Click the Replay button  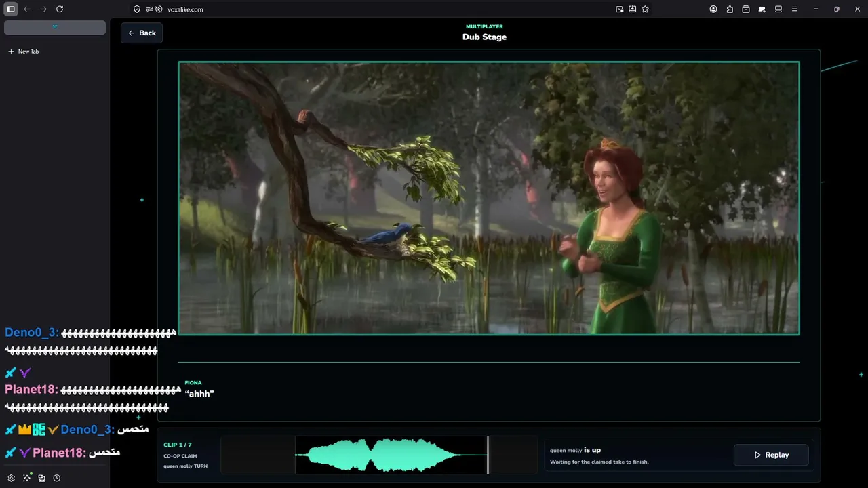(x=771, y=455)
